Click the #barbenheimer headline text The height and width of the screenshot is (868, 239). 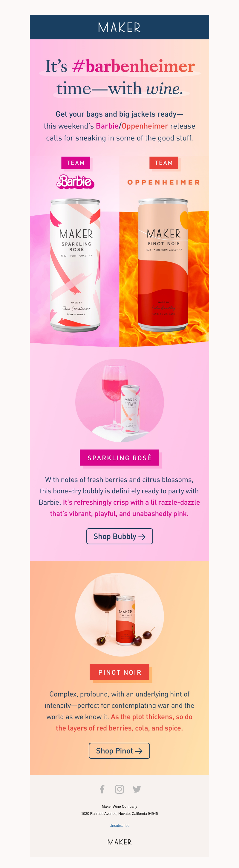pos(133,66)
